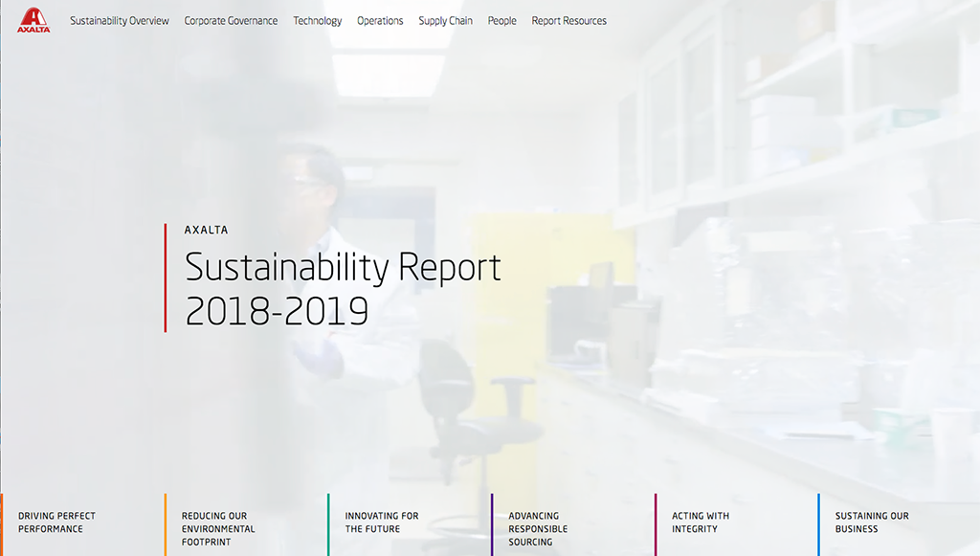Select Supply Chain in navigation
Screen dimensions: 980x556
(446, 21)
